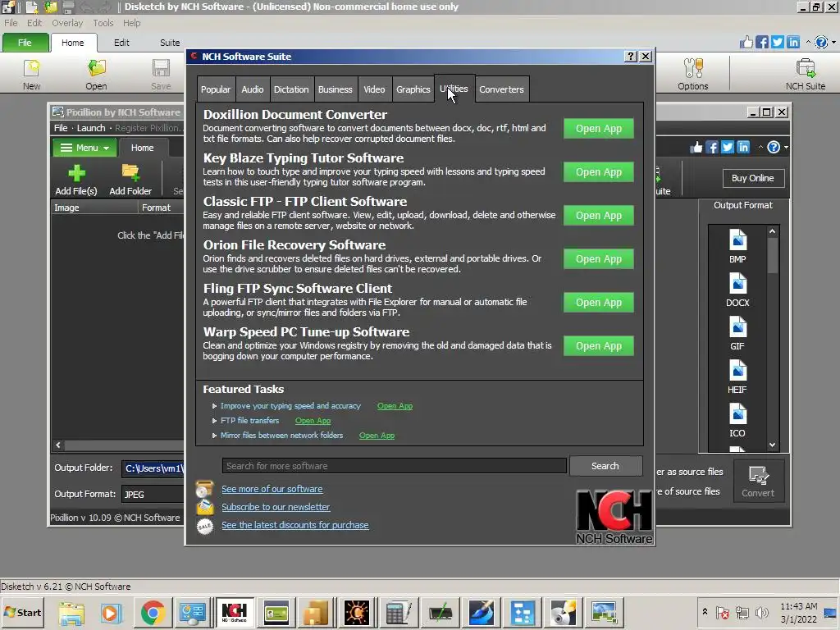This screenshot has width=840, height=630.
Task: Switch to the Business tab
Action: click(x=336, y=89)
